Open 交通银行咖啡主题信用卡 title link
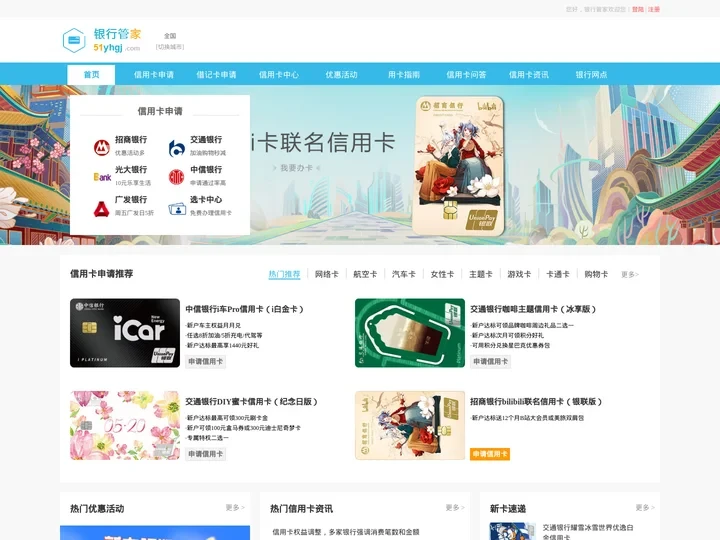Screen dimensions: 720x540 [533, 309]
